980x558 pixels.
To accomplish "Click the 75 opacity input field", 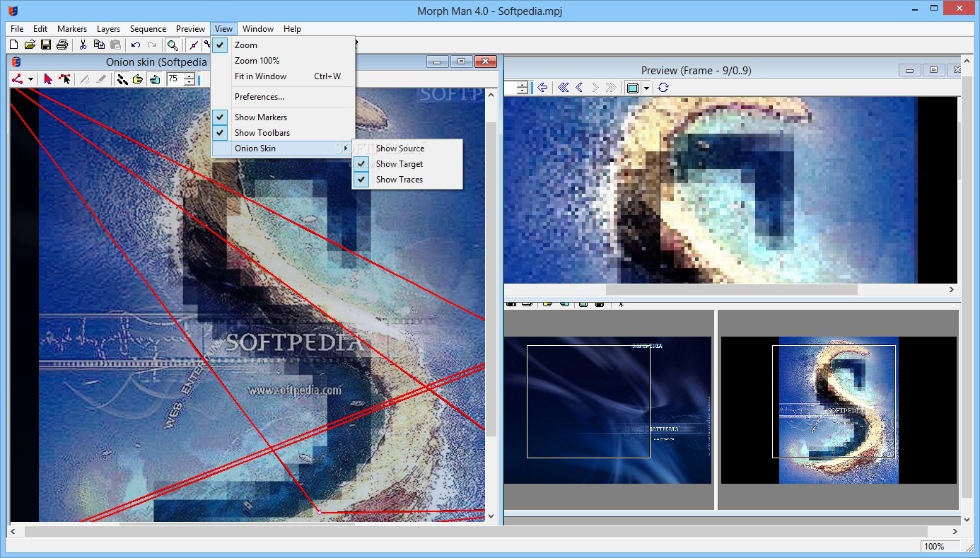I will pos(175,79).
